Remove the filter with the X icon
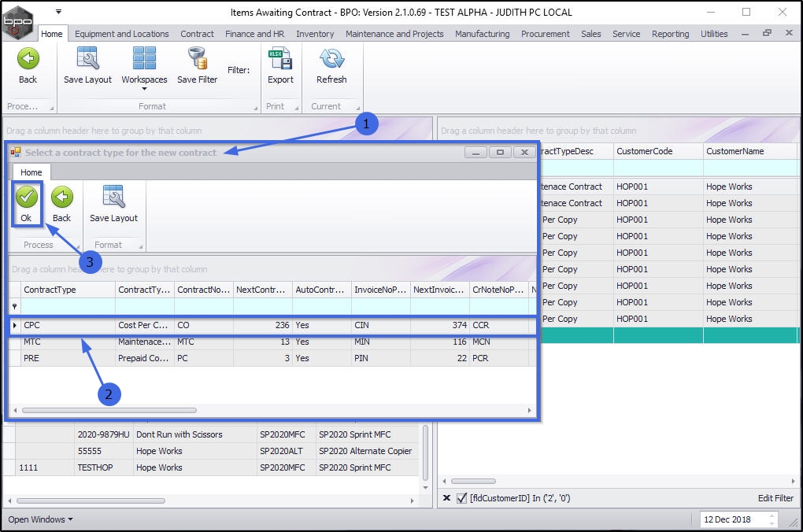 446,498
